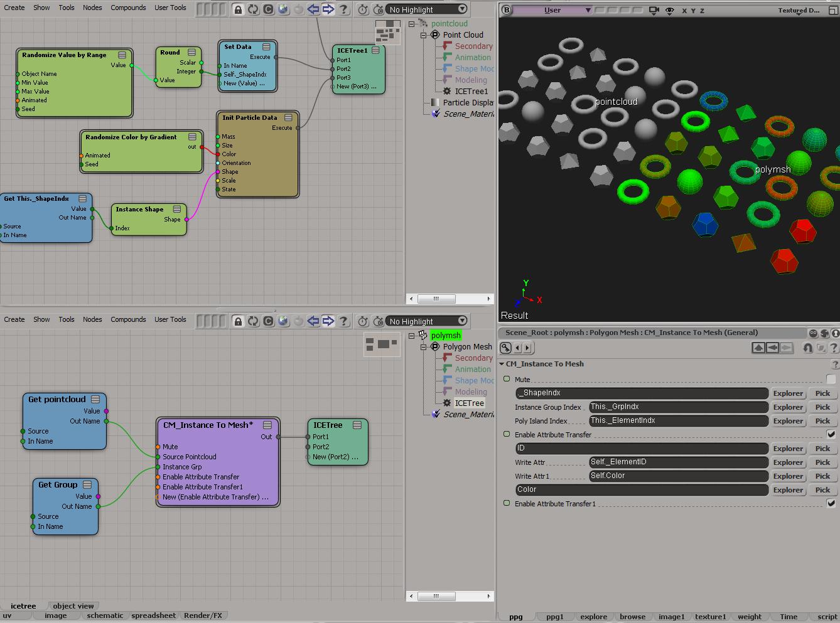
Task: Click Pick button next to Self.Color field
Action: coord(822,476)
